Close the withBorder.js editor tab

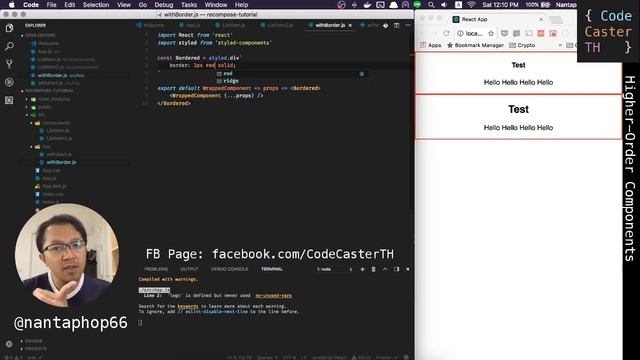[x=350, y=25]
